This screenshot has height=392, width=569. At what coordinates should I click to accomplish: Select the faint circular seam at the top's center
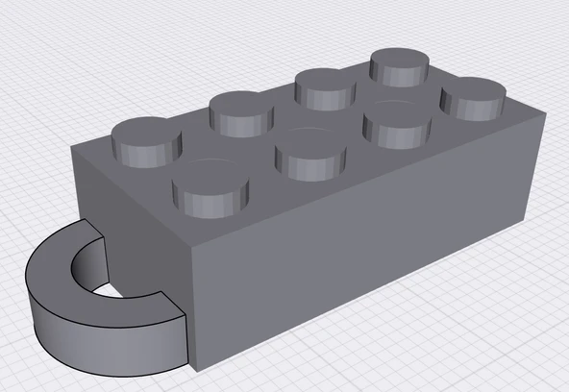[x=309, y=130]
